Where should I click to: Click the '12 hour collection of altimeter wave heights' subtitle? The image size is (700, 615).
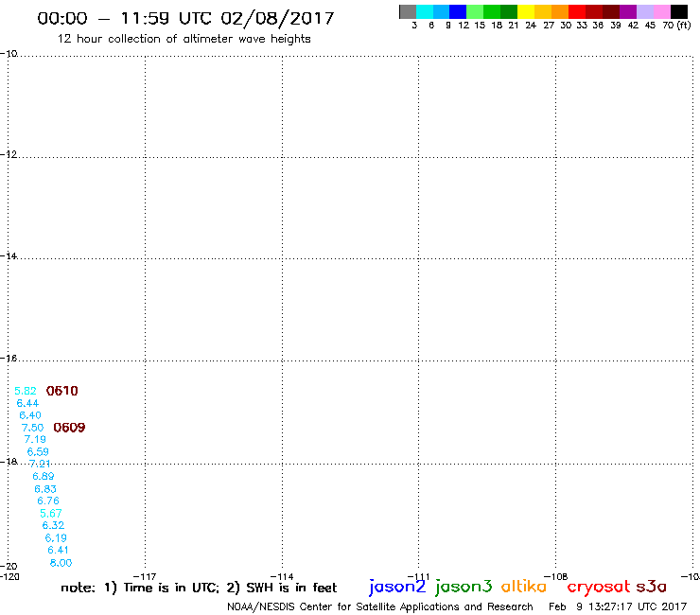point(184,39)
